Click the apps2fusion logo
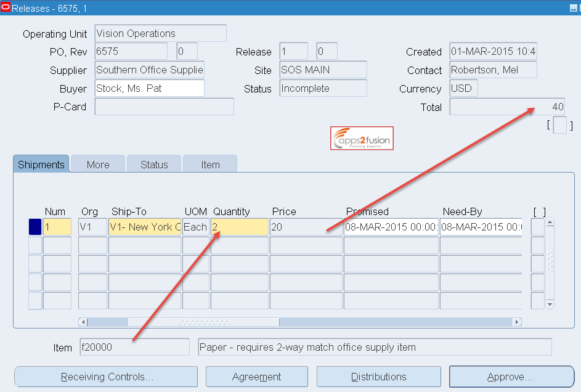The height and width of the screenshot is (392, 581). pyautogui.click(x=362, y=138)
